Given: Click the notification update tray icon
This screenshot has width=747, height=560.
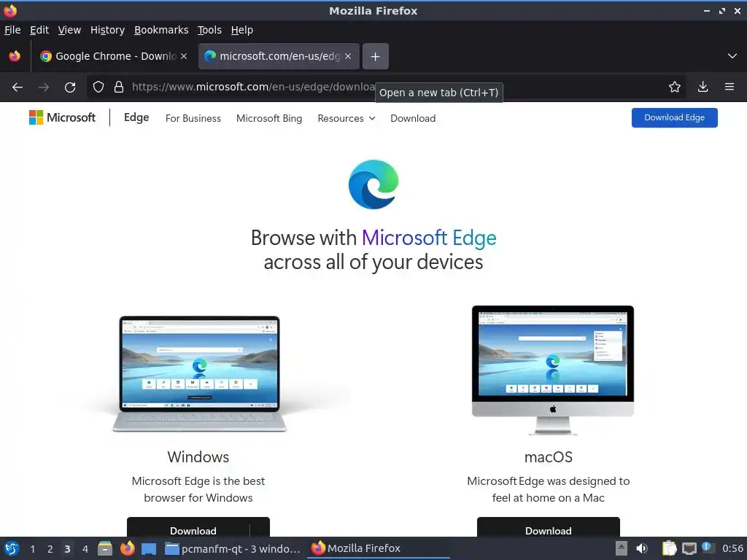Looking at the screenshot, I should click(x=708, y=548).
